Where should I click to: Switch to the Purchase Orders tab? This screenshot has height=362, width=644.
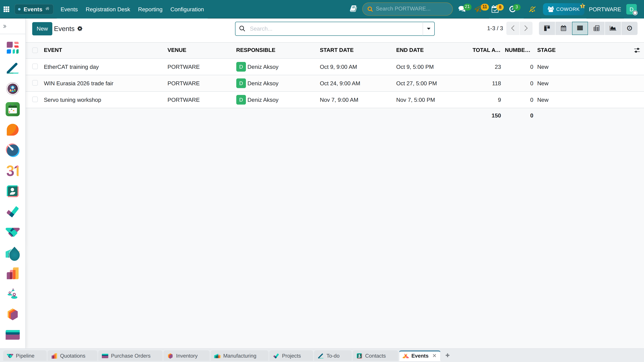tap(130, 356)
